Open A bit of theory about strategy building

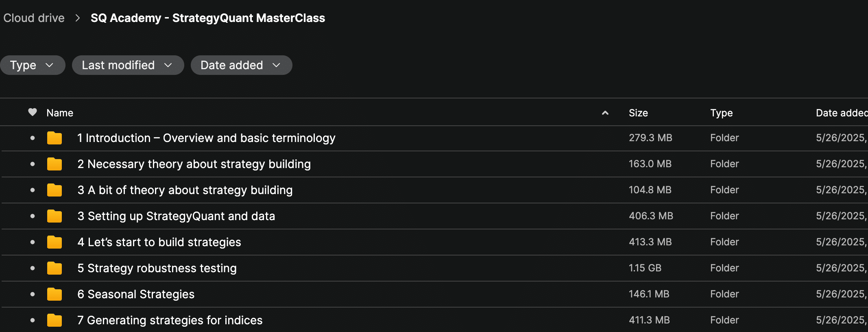coord(185,190)
